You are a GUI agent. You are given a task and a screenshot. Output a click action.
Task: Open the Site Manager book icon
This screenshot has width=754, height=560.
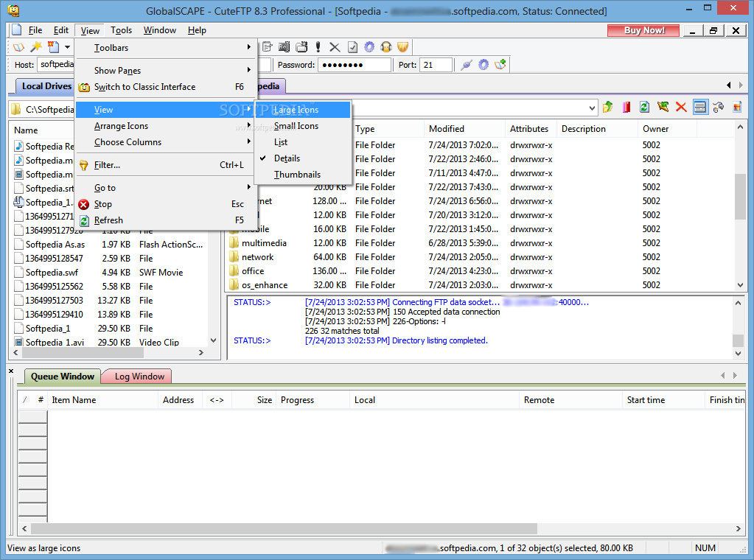point(18,47)
